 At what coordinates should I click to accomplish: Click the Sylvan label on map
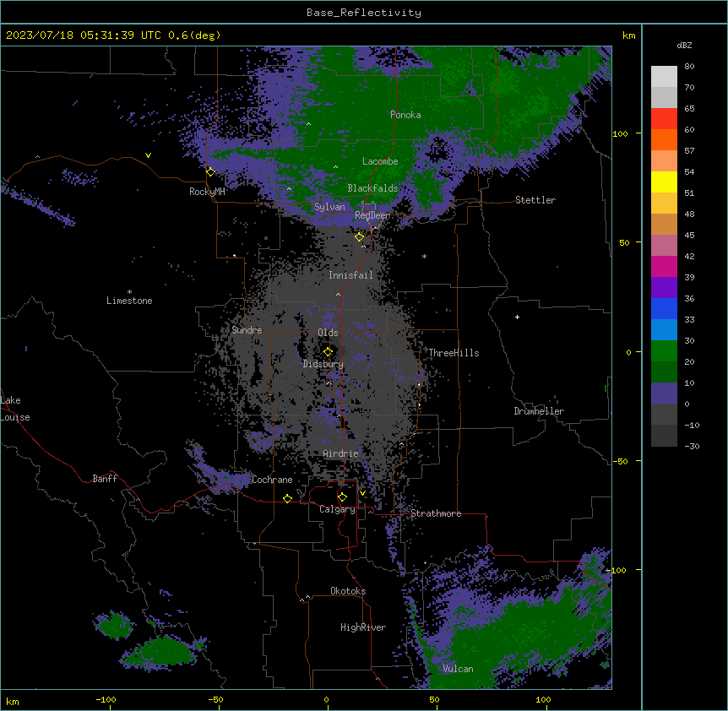329,207
